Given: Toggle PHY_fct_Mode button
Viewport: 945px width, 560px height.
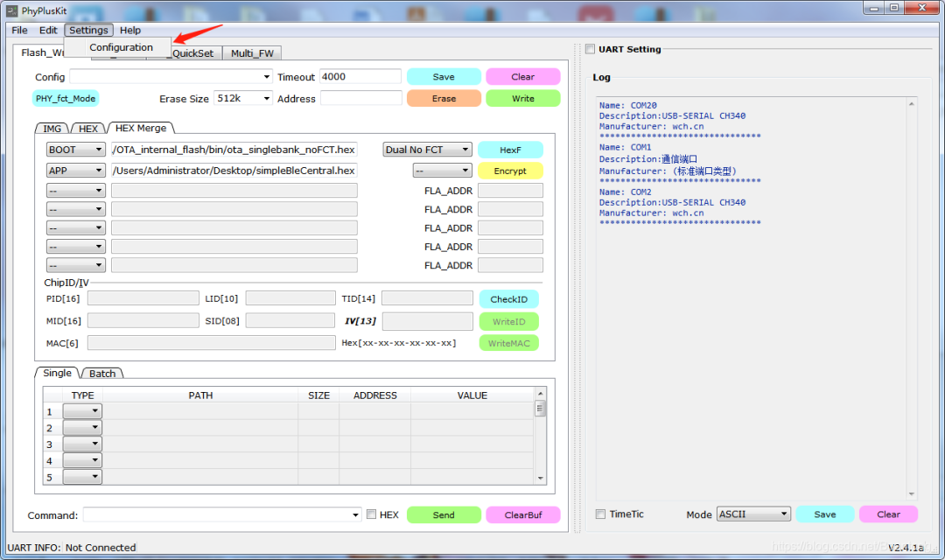Looking at the screenshot, I should pyautogui.click(x=65, y=98).
